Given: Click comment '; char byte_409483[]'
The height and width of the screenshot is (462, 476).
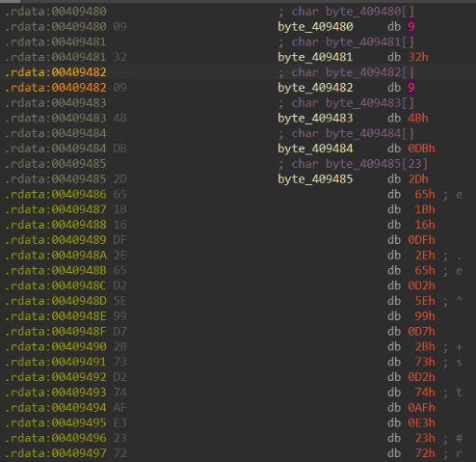Looking at the screenshot, I should click(346, 103).
